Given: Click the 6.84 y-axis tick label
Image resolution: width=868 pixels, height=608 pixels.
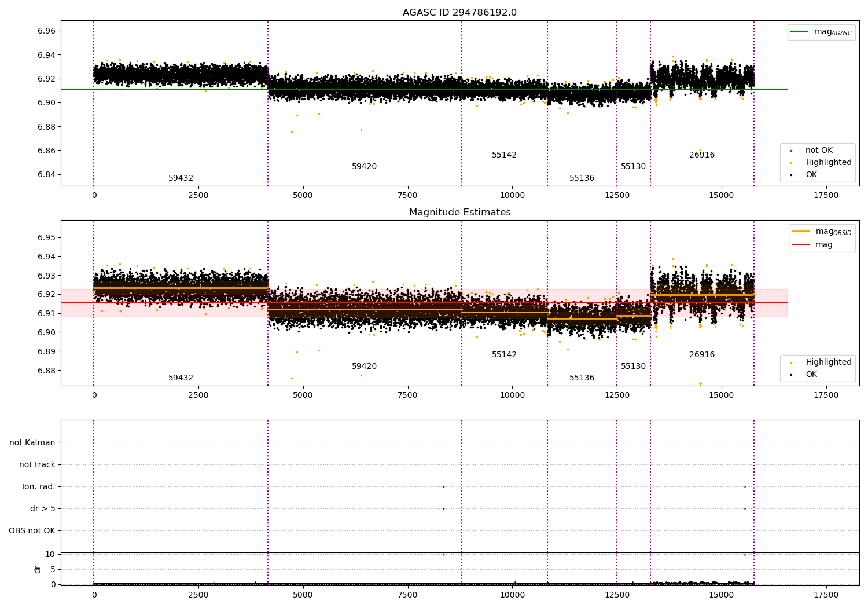Looking at the screenshot, I should tap(46, 174).
